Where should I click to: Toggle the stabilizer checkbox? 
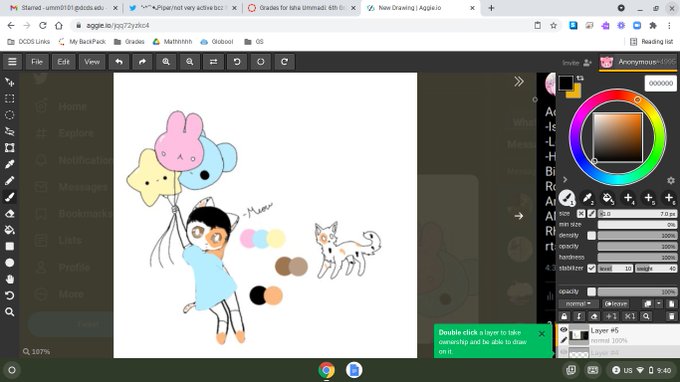click(x=592, y=268)
